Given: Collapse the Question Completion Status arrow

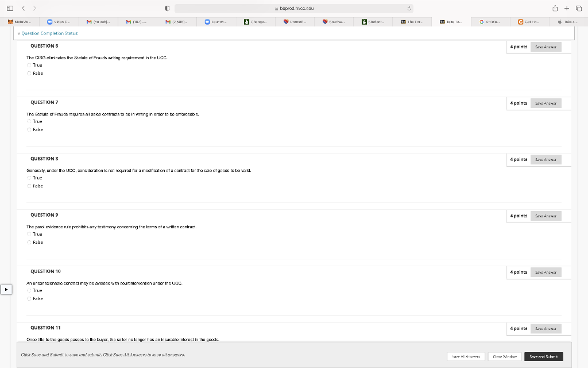Looking at the screenshot, I should [x=19, y=33].
